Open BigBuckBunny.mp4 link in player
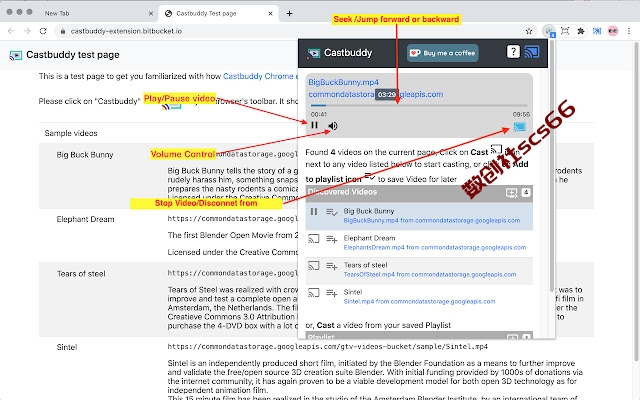This screenshot has width=640, height=400. click(x=343, y=82)
